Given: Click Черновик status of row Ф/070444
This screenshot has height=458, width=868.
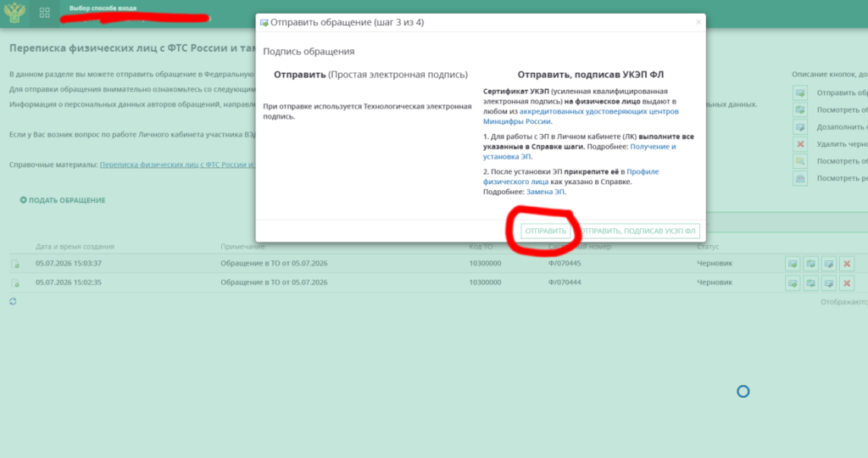Looking at the screenshot, I should pyautogui.click(x=715, y=282).
